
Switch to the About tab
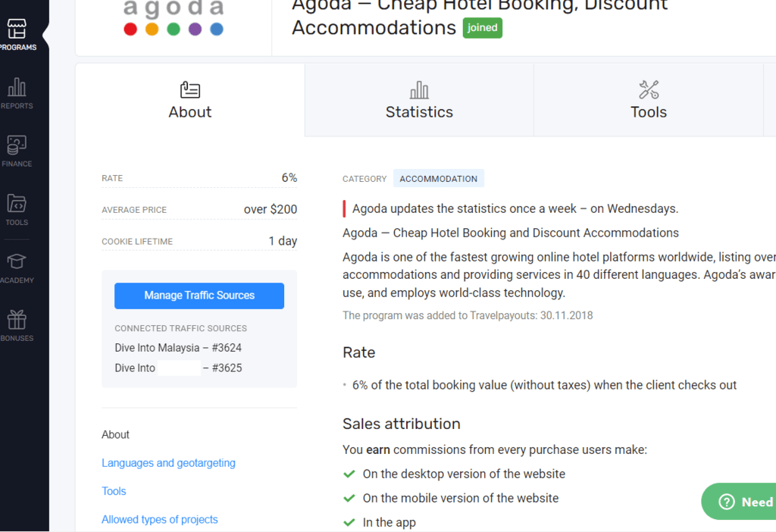tap(190, 100)
